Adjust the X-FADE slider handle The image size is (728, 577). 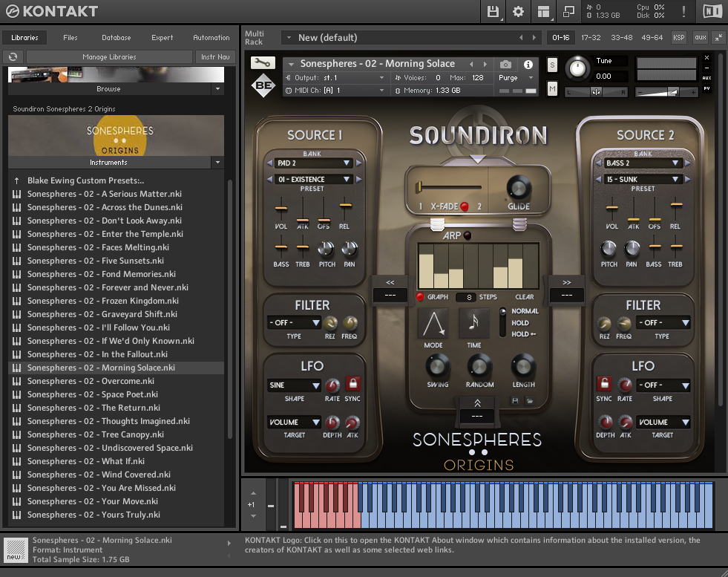419,186
